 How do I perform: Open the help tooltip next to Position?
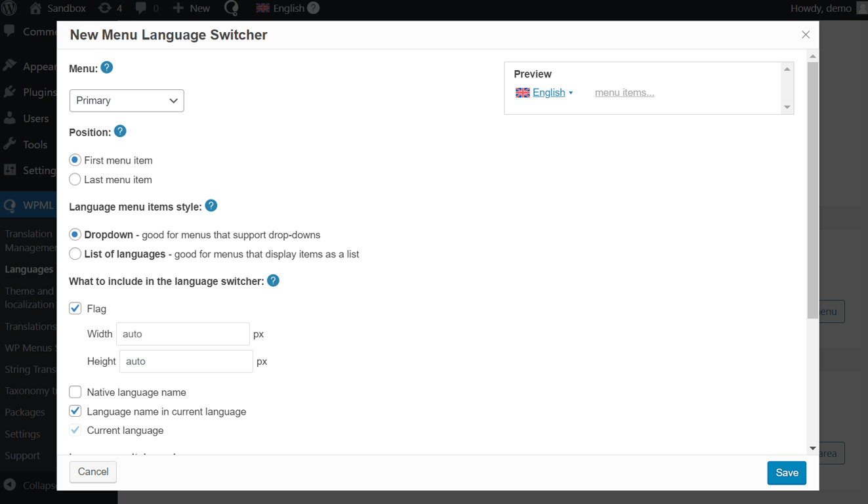(120, 131)
